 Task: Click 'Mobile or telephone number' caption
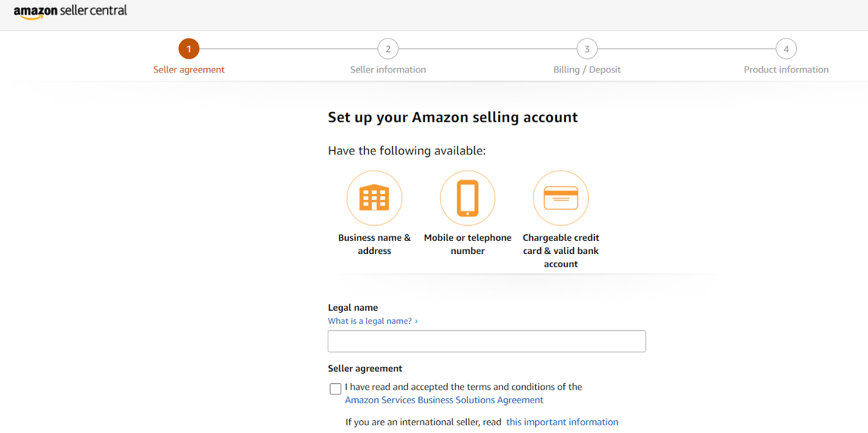point(468,244)
